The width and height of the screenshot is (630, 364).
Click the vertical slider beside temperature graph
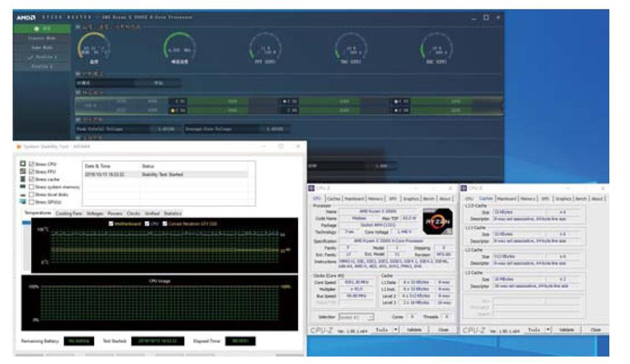pos(26,246)
